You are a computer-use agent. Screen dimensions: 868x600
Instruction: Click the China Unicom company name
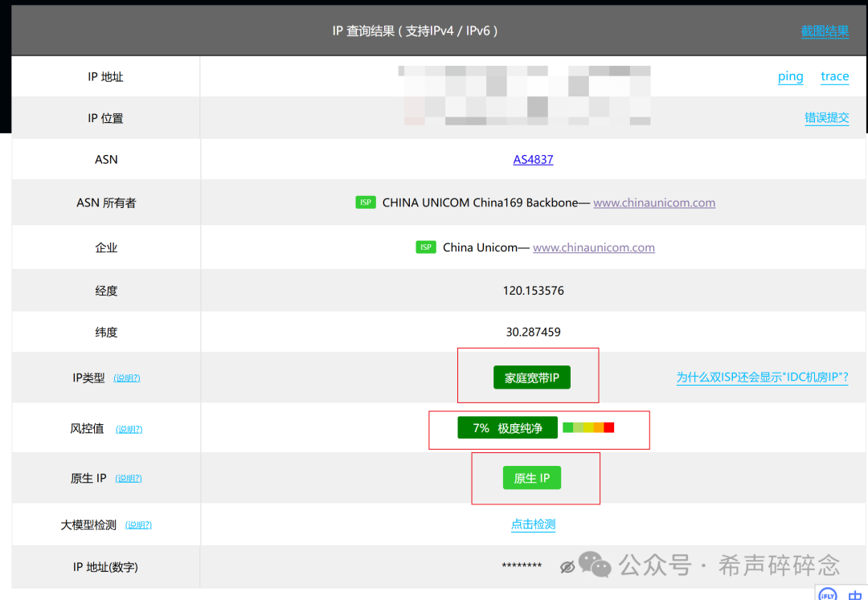pyautogui.click(x=480, y=247)
